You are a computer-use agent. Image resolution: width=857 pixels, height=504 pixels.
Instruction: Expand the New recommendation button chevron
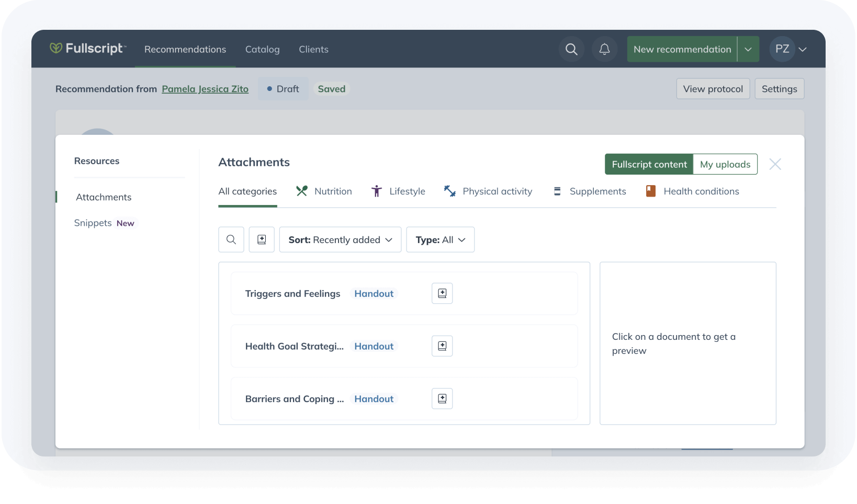748,49
